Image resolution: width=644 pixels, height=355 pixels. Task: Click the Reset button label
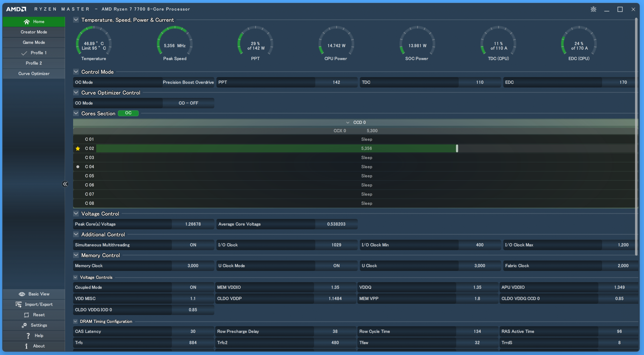click(x=39, y=315)
